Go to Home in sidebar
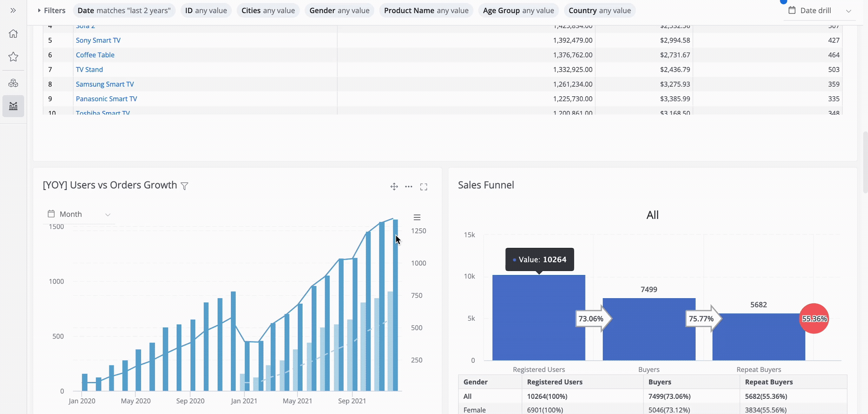 [13, 34]
